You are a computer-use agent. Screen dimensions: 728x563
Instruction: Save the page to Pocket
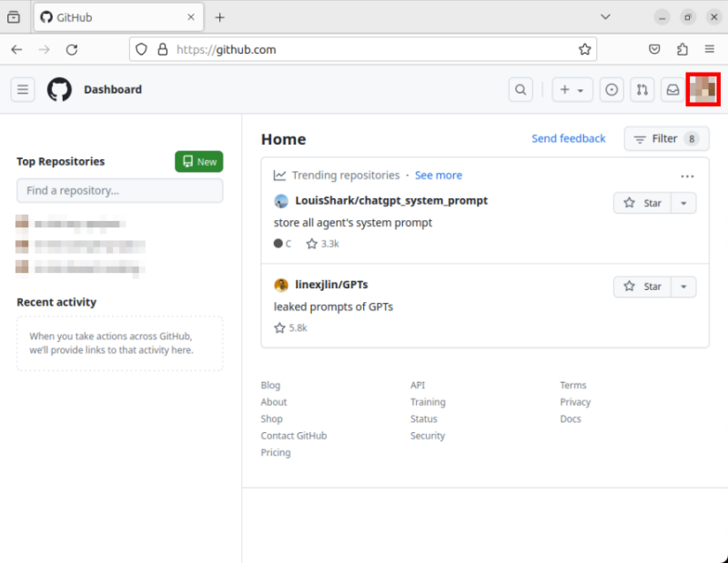click(654, 48)
